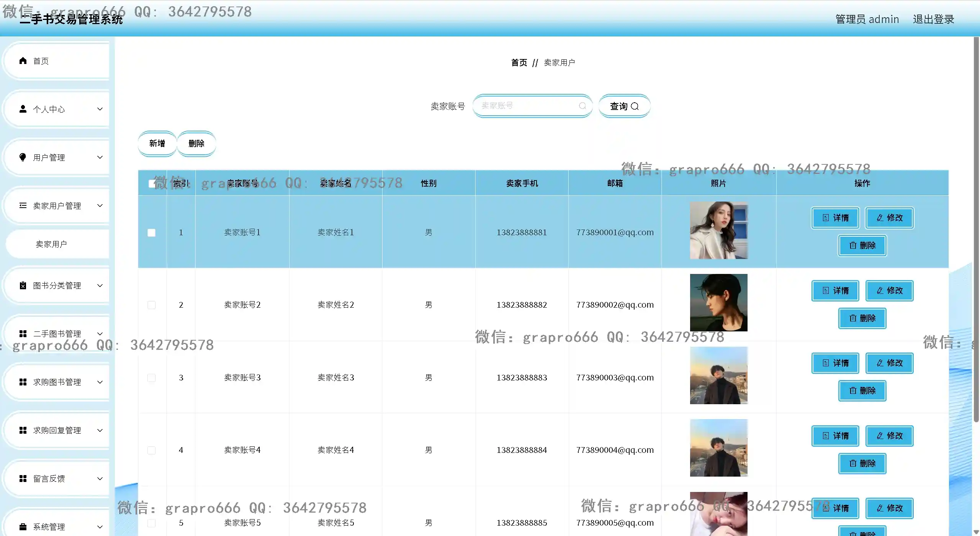Toggle the select-all checkbox in table header
The height and width of the screenshot is (536, 980).
click(152, 184)
